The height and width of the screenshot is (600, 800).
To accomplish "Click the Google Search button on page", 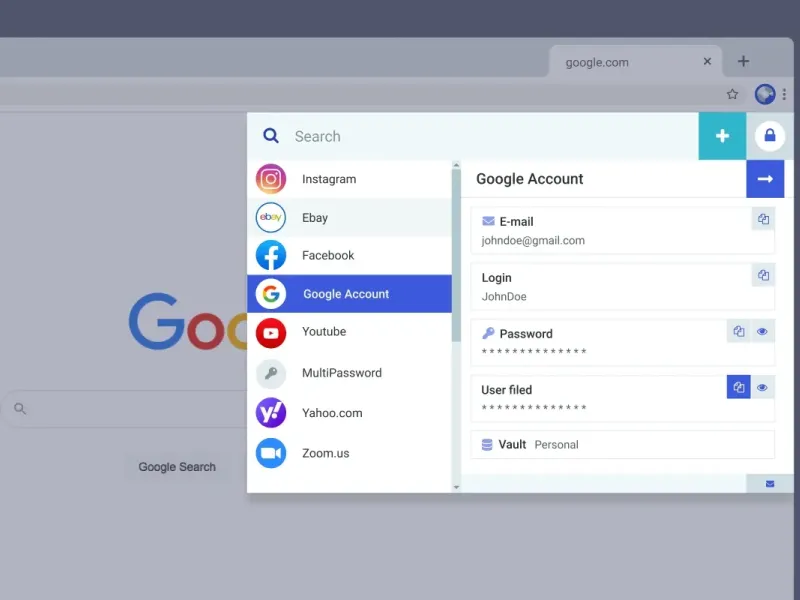I will pyautogui.click(x=177, y=467).
